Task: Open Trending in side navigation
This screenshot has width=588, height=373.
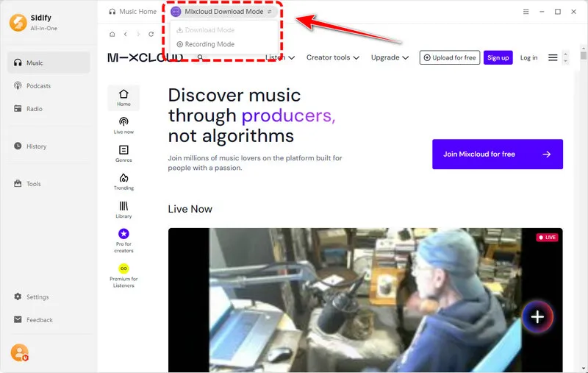Action: tap(123, 182)
